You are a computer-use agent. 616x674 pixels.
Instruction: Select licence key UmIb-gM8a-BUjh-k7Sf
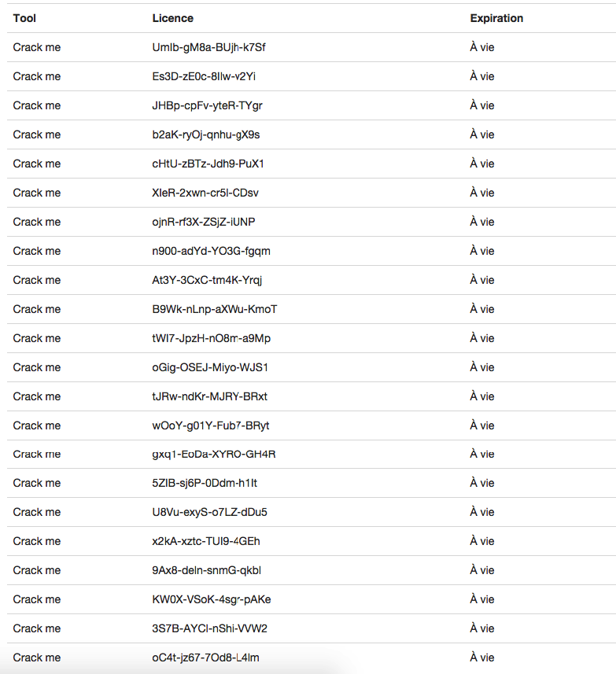coord(209,47)
